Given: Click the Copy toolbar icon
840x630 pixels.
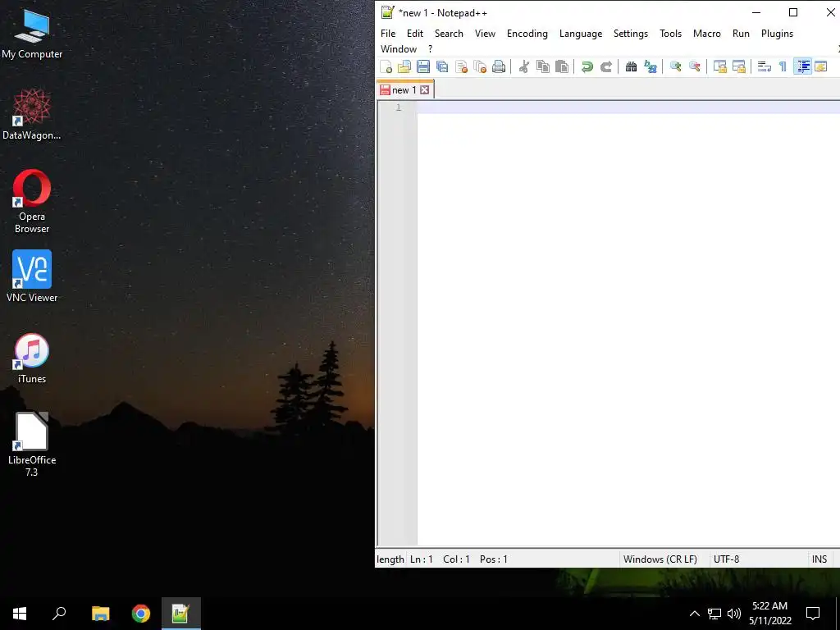Looking at the screenshot, I should coord(543,66).
